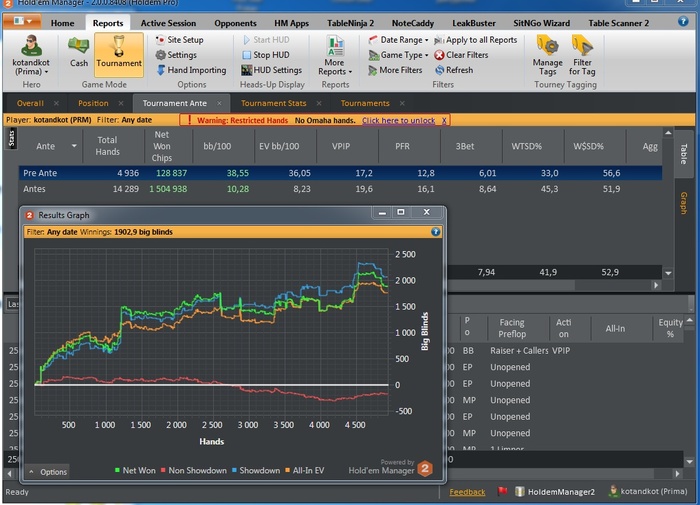Toggle the Non Showdown graph series

tap(193, 470)
